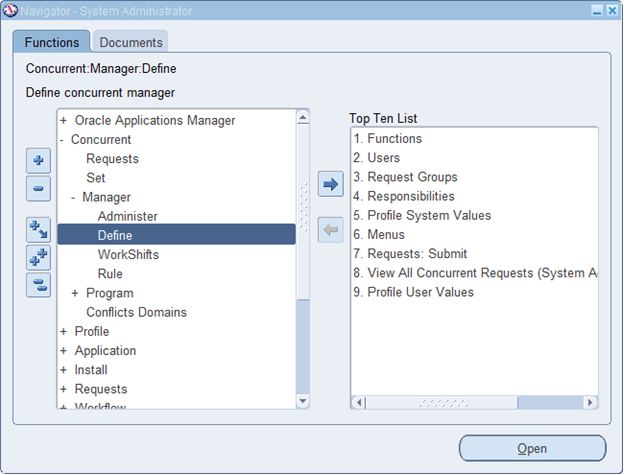Click the Oracle icon in title bar
The height and width of the screenshot is (475, 624).
pos(10,11)
